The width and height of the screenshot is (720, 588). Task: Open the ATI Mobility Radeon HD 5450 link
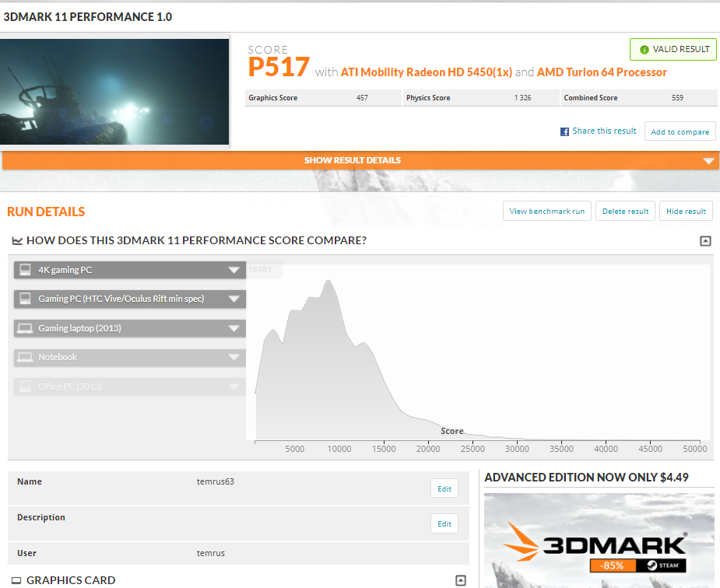coord(426,72)
